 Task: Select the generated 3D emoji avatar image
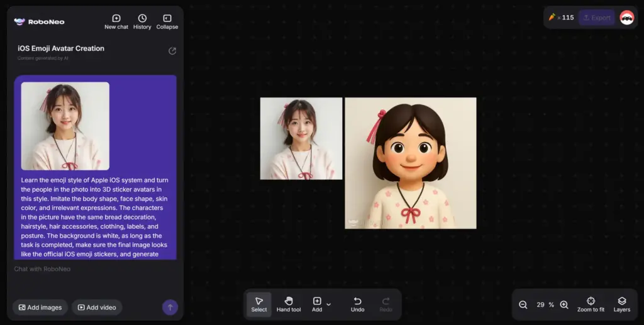click(x=410, y=163)
